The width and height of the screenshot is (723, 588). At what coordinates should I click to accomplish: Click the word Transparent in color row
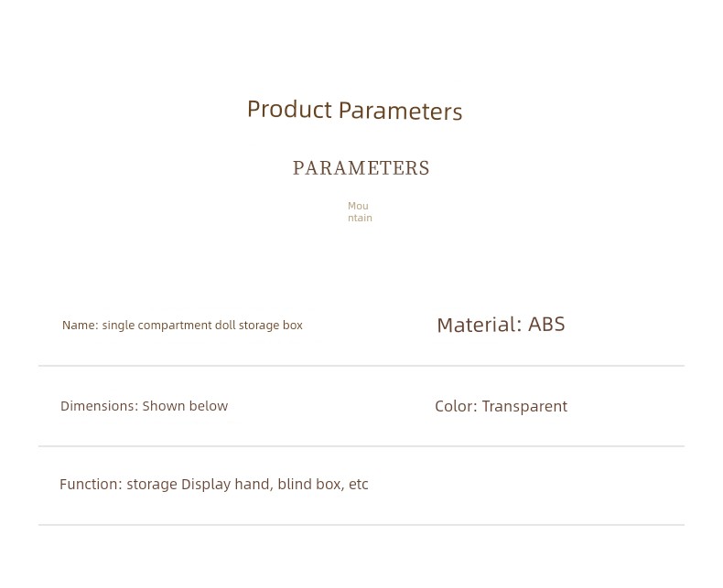click(524, 406)
